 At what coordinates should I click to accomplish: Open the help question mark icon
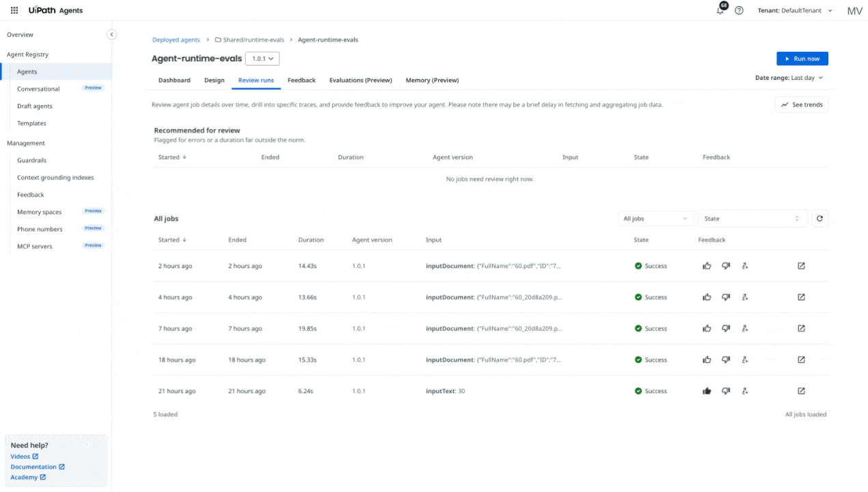click(739, 10)
